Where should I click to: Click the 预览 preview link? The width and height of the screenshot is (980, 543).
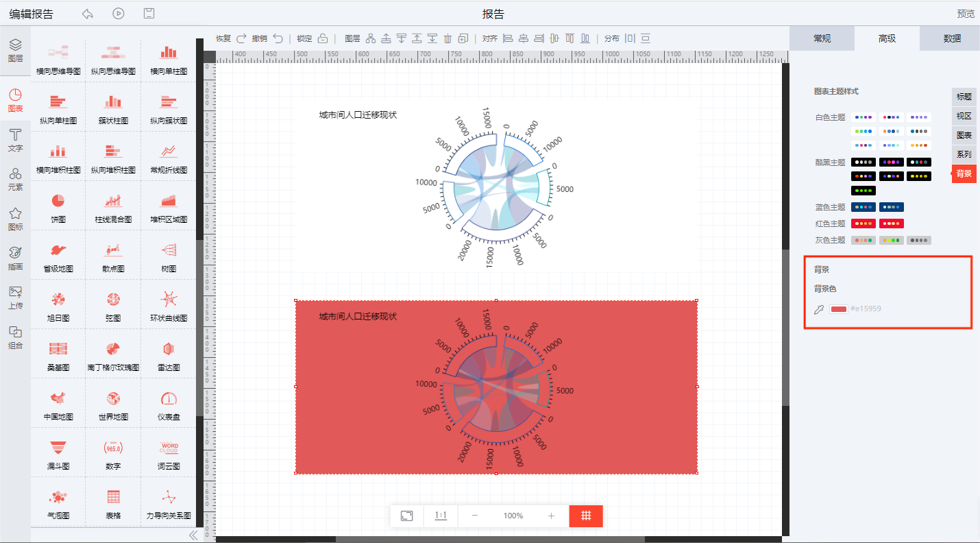click(966, 14)
